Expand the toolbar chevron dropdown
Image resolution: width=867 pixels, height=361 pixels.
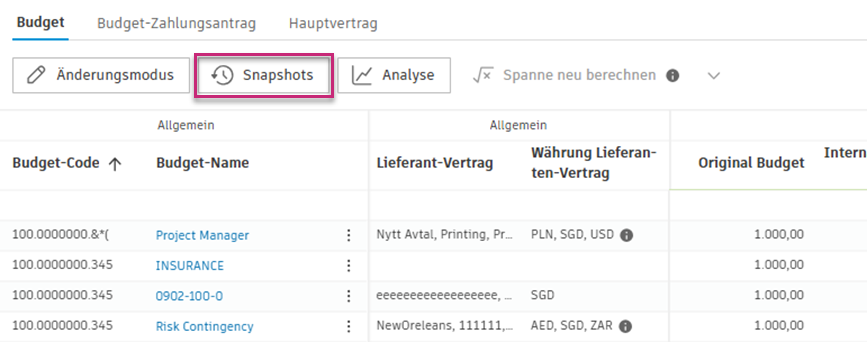point(714,76)
